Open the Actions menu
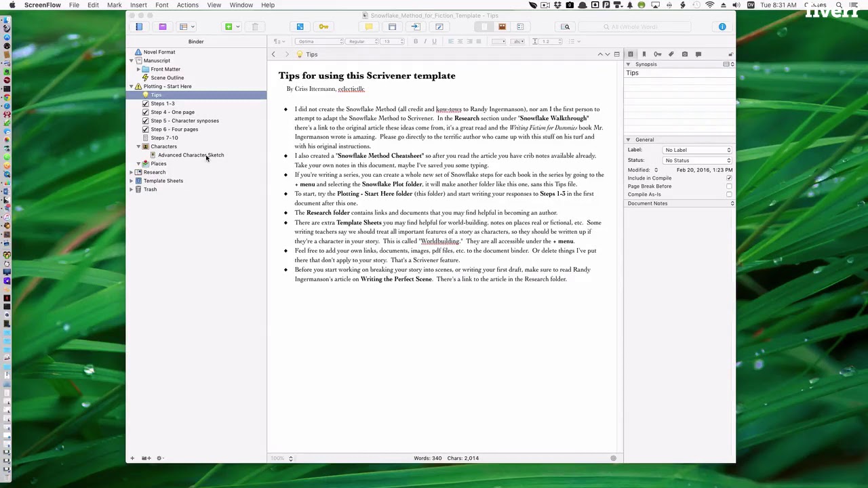Image resolution: width=868 pixels, height=488 pixels. tap(188, 5)
